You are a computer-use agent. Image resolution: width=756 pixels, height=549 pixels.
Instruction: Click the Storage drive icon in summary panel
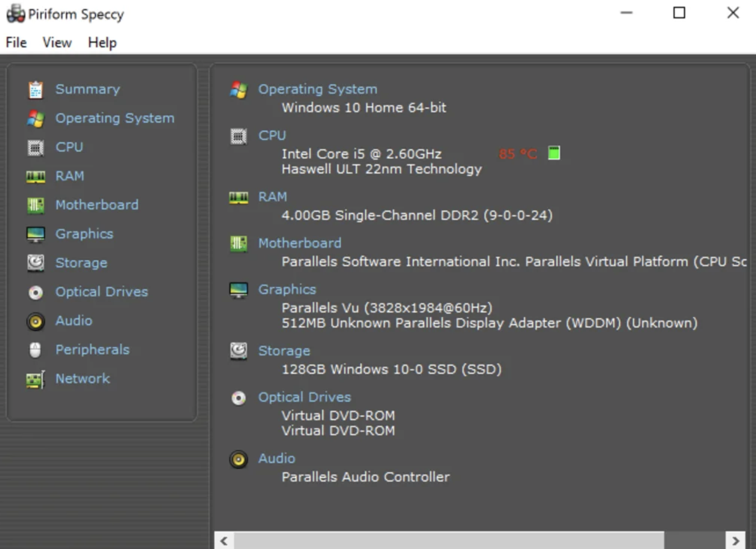[239, 351]
